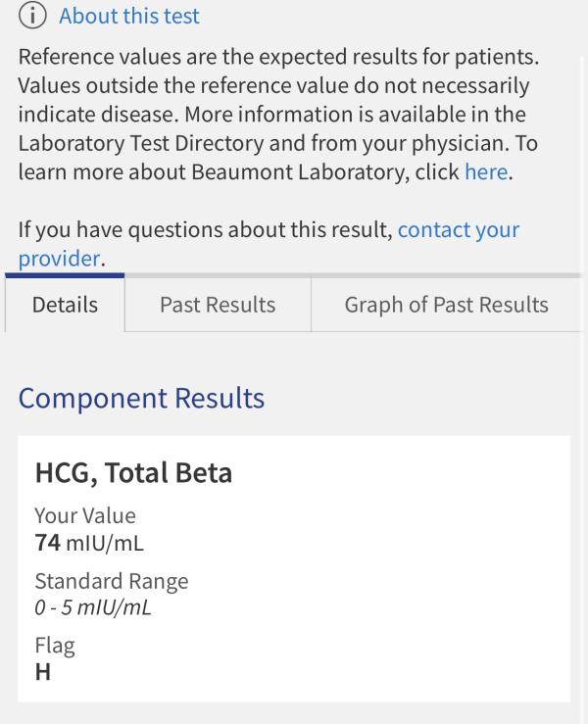The image size is (588, 724).
Task: Switch to the Past Results tab
Action: 218,305
